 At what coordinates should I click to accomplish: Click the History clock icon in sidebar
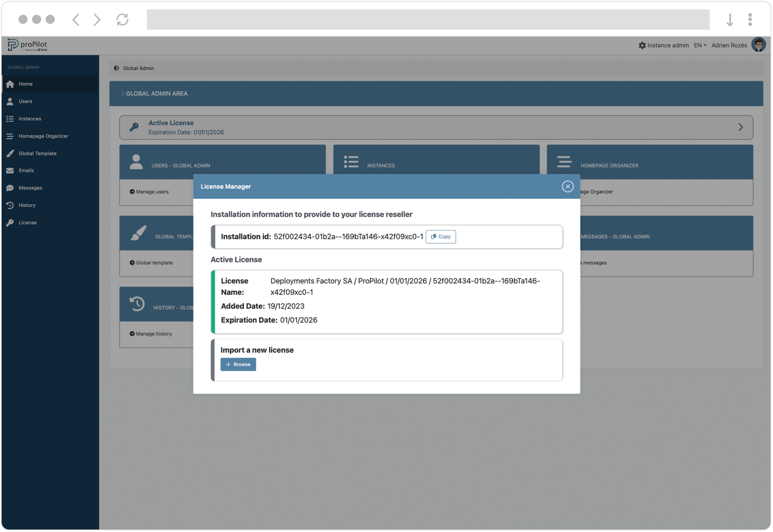point(10,205)
